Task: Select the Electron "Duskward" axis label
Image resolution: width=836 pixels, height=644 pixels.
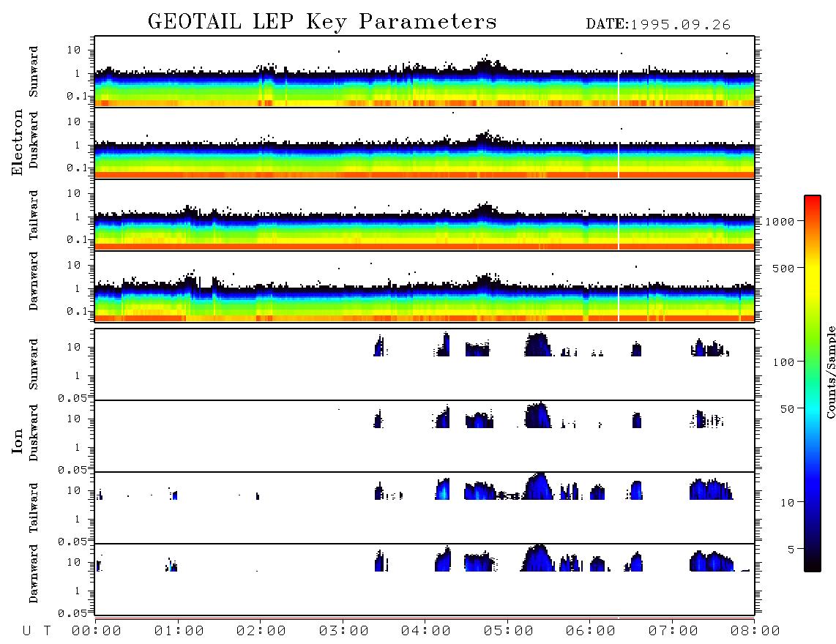Action: point(33,140)
